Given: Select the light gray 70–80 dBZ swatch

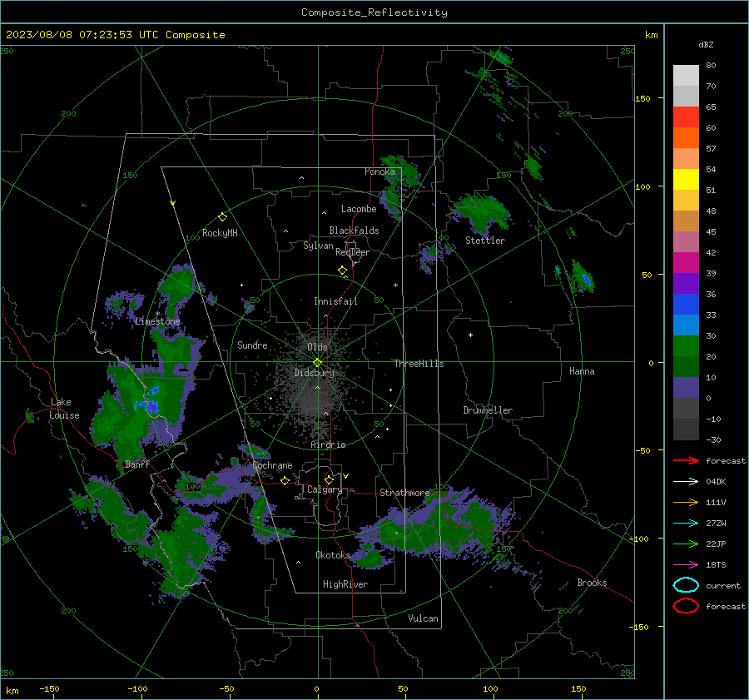Looking at the screenshot, I should (686, 76).
